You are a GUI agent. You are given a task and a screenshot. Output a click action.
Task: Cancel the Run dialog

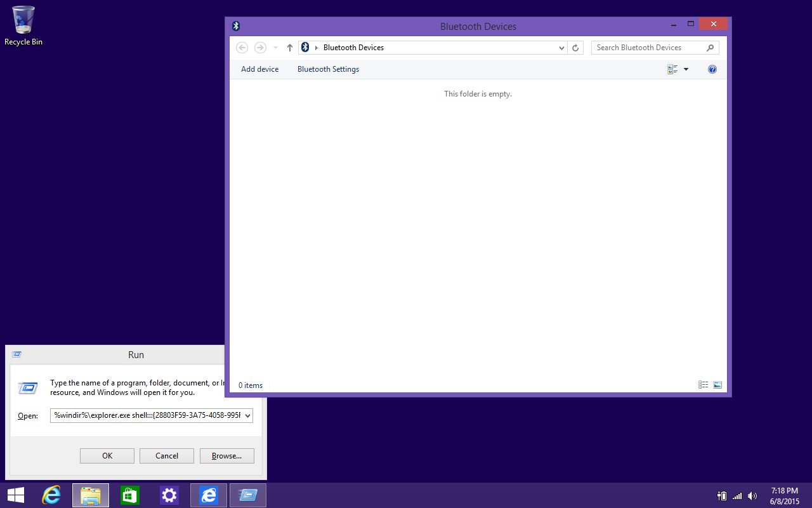coord(167,456)
